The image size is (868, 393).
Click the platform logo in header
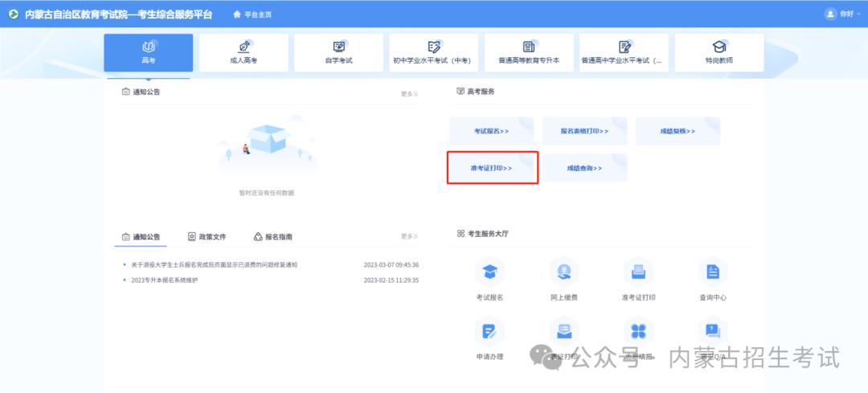tap(13, 14)
